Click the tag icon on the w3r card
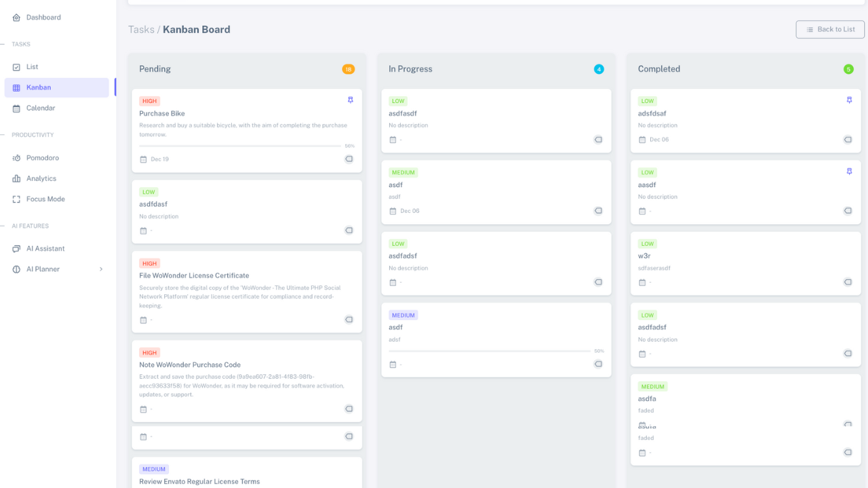 point(848,282)
